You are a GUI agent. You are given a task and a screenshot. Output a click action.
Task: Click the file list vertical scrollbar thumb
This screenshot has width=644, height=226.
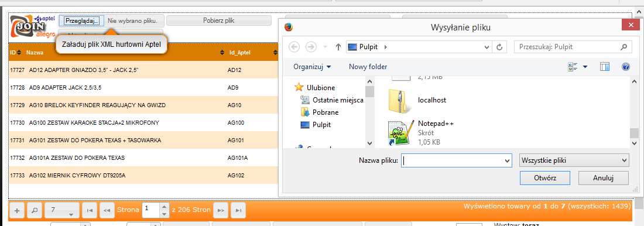tap(635, 133)
